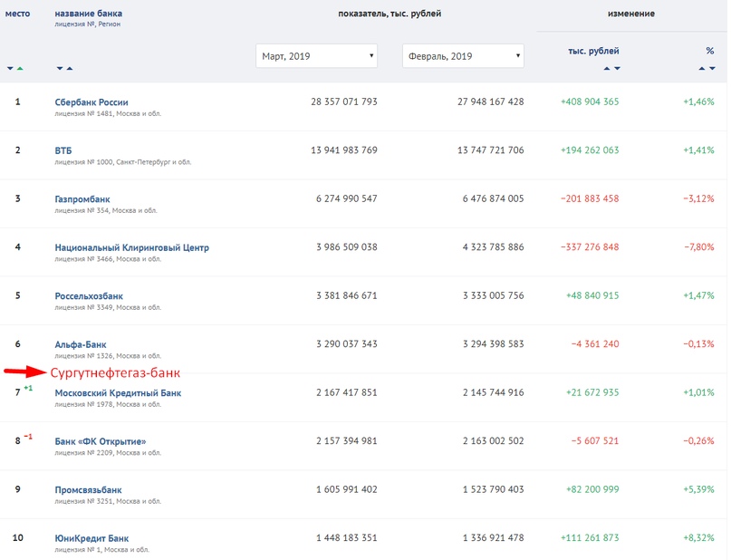This screenshot has width=731, height=560.
Task: Click the −1 rank change indicator
Action: (28, 437)
